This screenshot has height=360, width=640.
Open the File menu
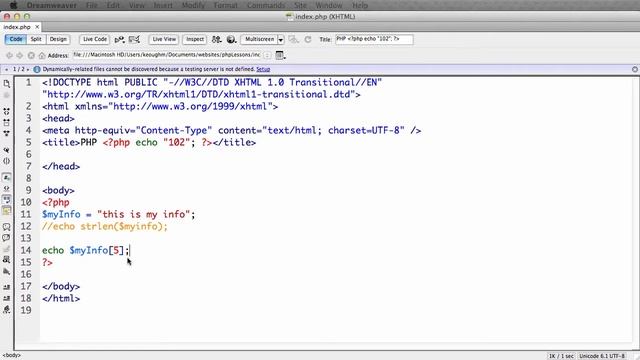92,5
